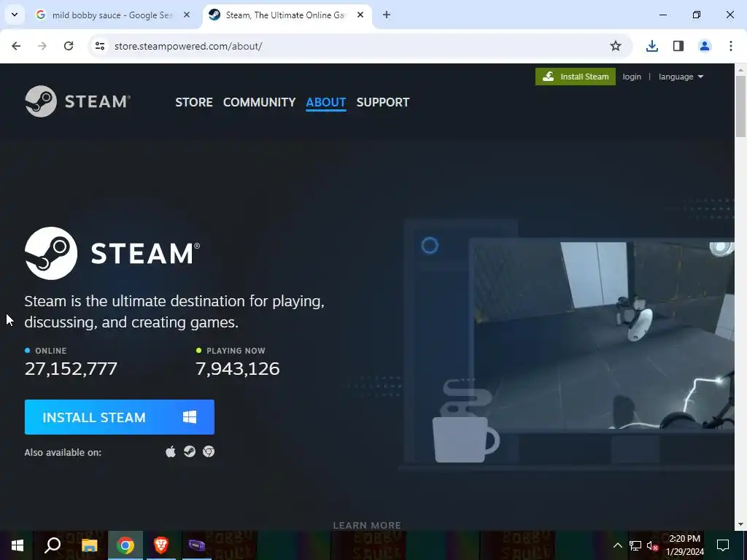
Task: Click the site information icon in the address bar
Action: pyautogui.click(x=99, y=46)
